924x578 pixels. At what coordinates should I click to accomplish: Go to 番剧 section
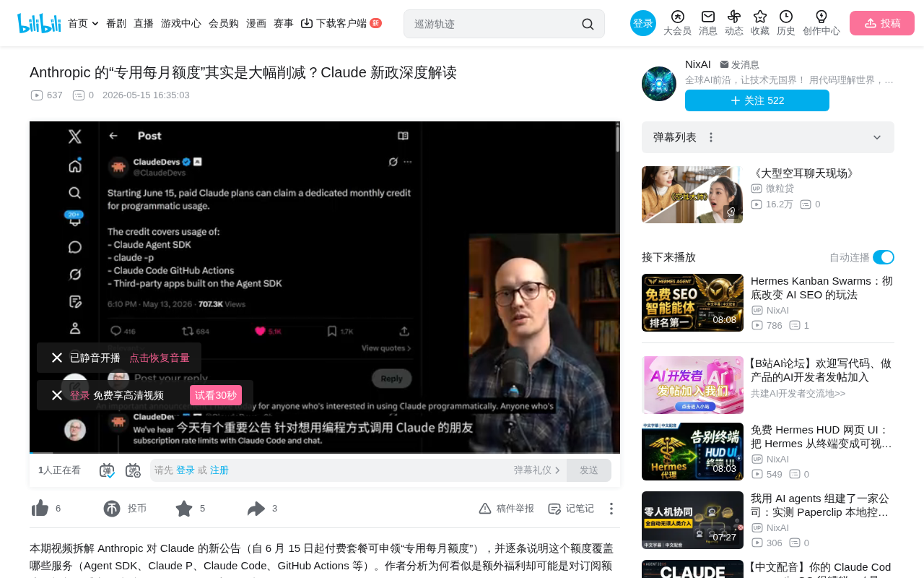[116, 23]
